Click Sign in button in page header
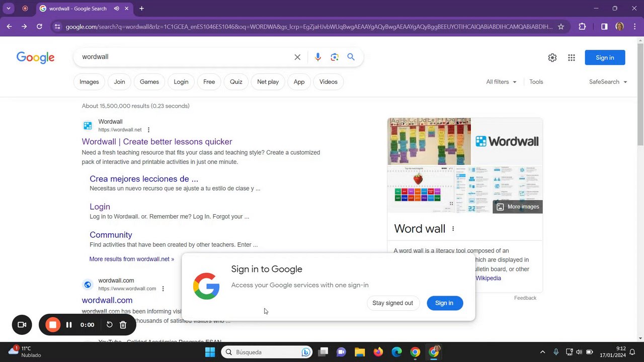644x362 pixels. pyautogui.click(x=605, y=58)
